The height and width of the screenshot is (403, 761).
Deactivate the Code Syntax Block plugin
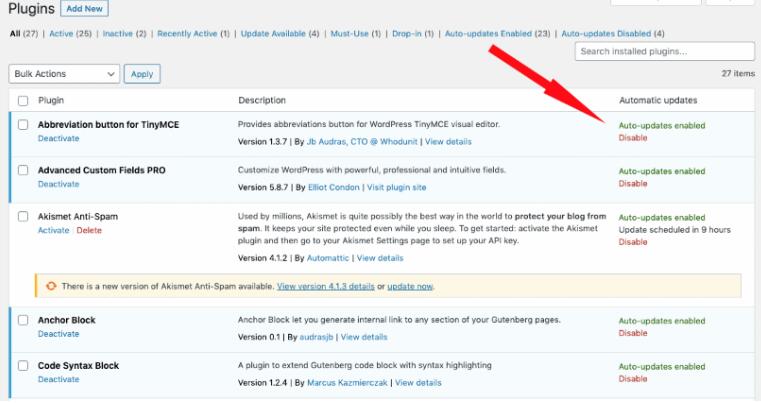(x=58, y=379)
